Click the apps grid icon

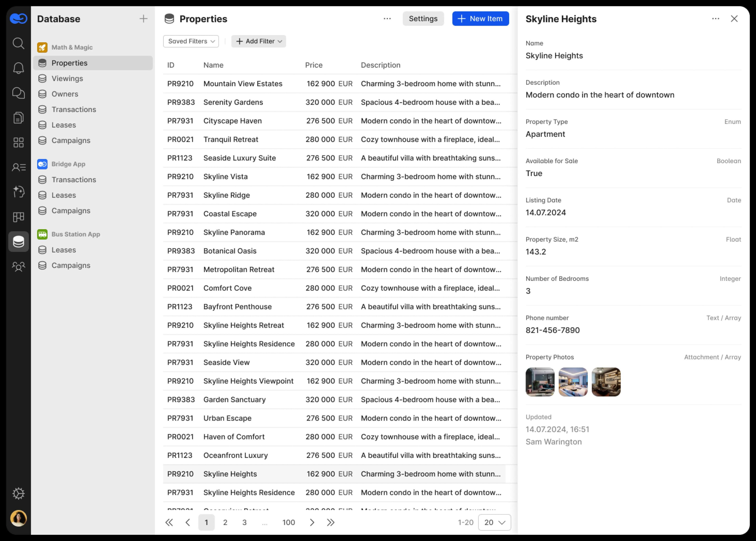click(18, 142)
